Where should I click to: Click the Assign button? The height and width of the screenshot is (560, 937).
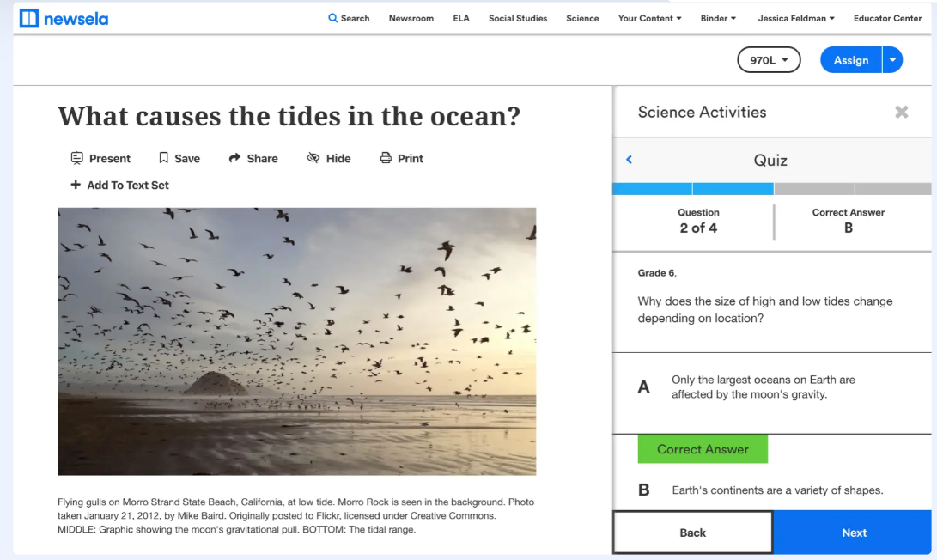[850, 59]
